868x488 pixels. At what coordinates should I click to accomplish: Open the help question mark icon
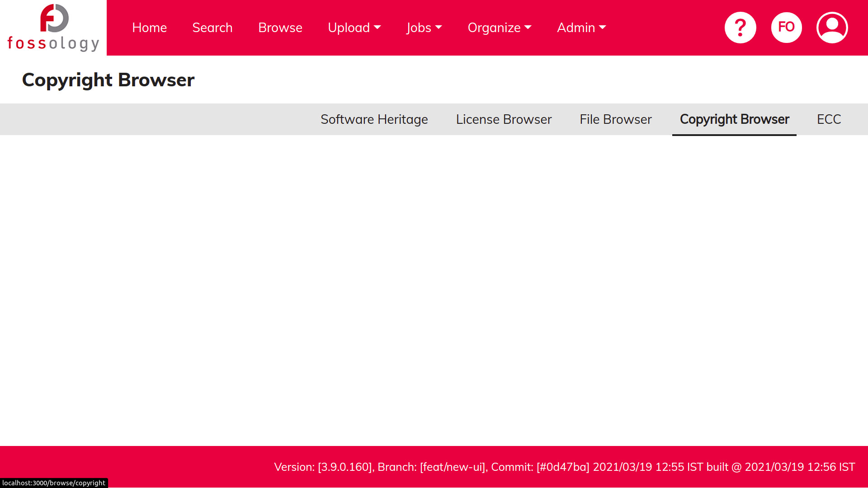pos(741,28)
